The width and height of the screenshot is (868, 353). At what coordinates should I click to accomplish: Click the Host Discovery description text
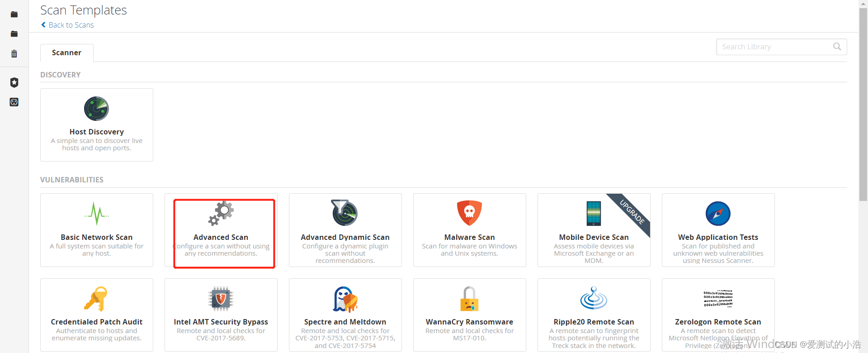pyautogui.click(x=96, y=144)
